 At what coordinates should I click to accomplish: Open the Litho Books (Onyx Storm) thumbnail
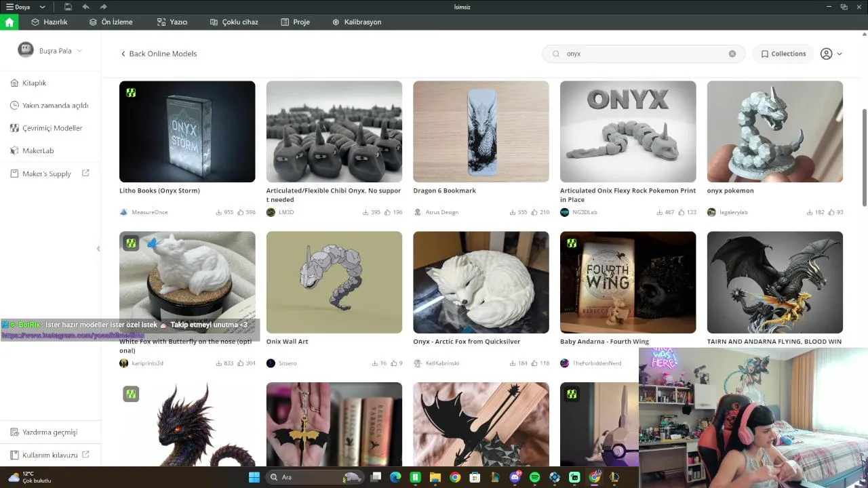tap(187, 131)
